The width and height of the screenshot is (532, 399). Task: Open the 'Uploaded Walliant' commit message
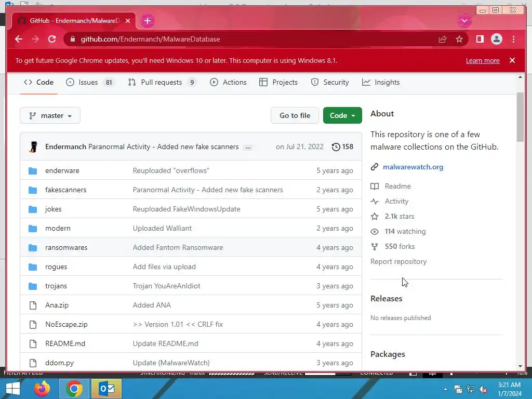click(162, 229)
